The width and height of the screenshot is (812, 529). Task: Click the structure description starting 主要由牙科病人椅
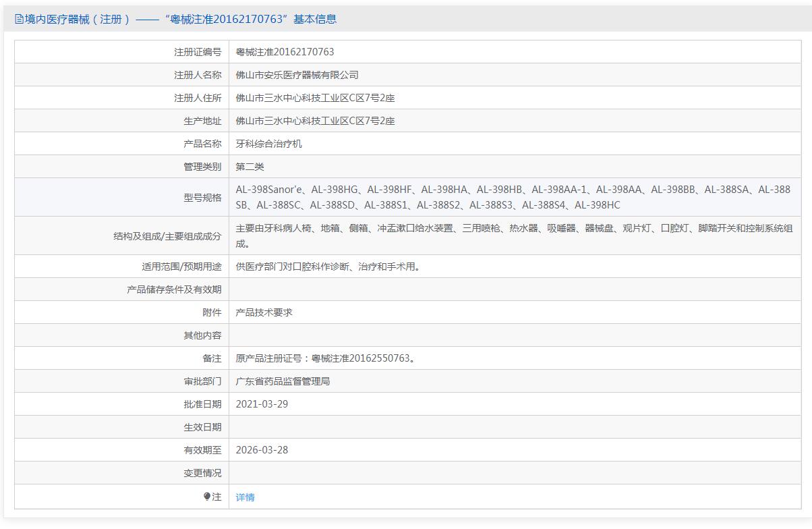point(515,235)
